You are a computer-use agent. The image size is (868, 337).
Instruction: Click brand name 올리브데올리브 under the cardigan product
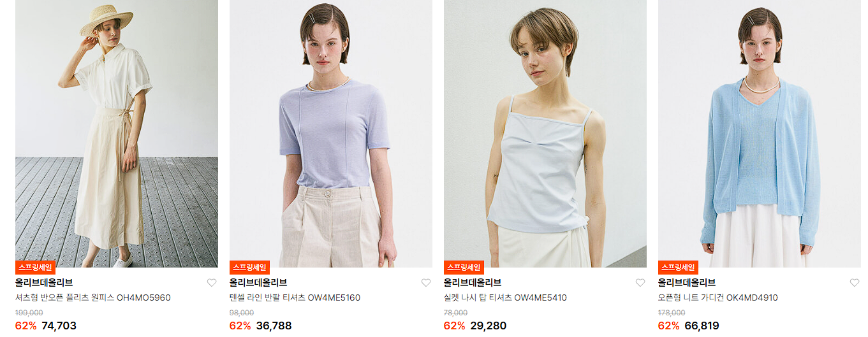(x=687, y=283)
